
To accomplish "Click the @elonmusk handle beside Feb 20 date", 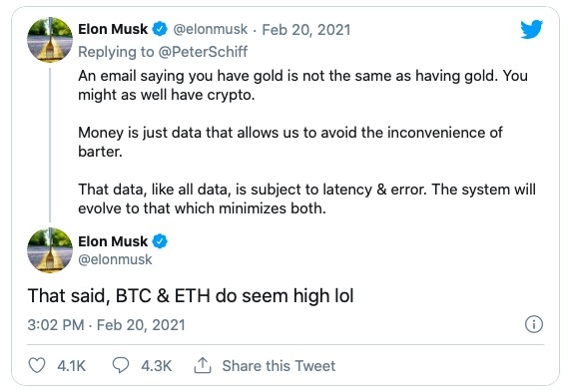I will (x=211, y=29).
